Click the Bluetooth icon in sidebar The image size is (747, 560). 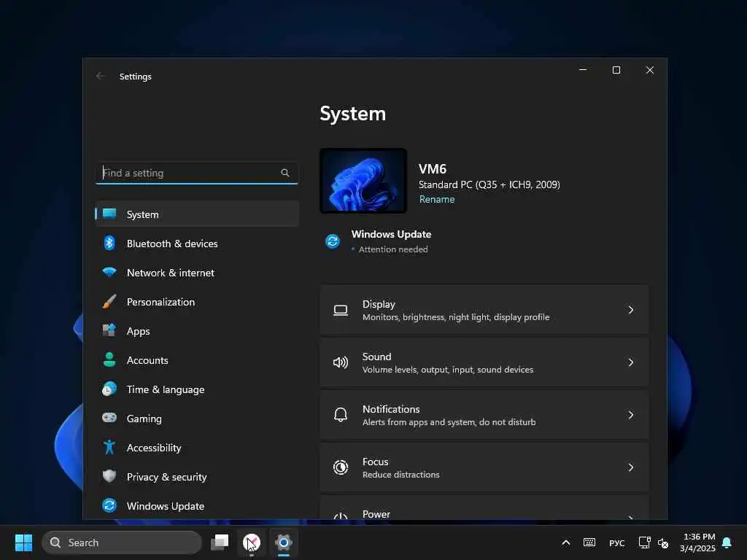pyautogui.click(x=109, y=243)
